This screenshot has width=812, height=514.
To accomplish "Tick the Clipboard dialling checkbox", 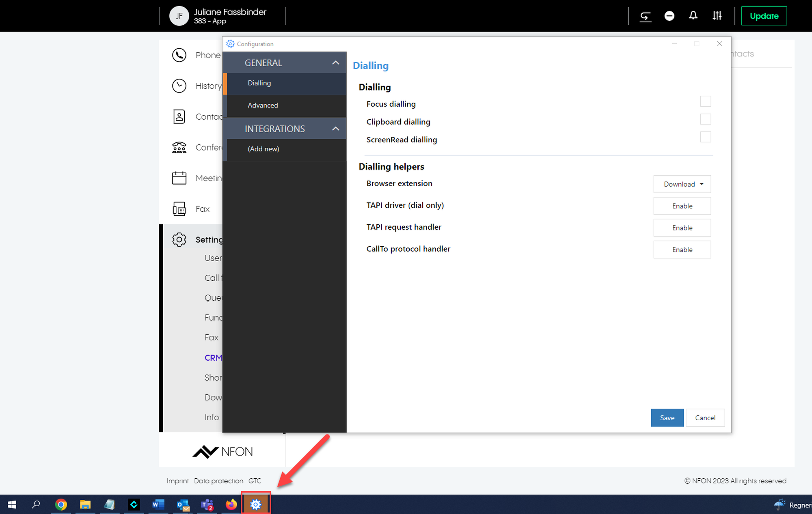I will 705,119.
